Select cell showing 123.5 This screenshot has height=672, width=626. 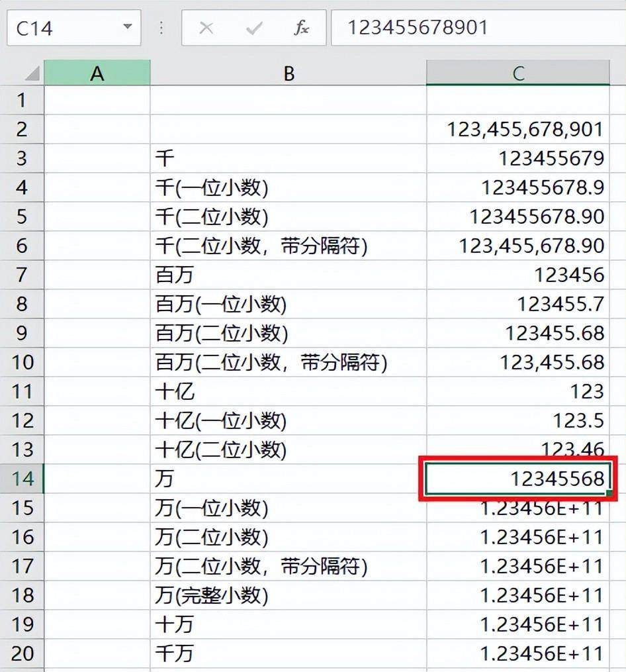coord(518,420)
